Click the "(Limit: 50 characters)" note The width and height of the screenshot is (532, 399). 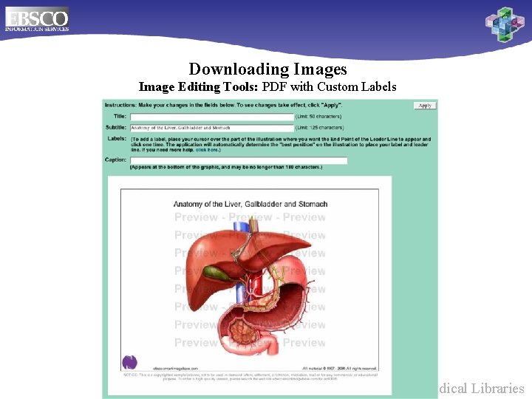coord(318,117)
